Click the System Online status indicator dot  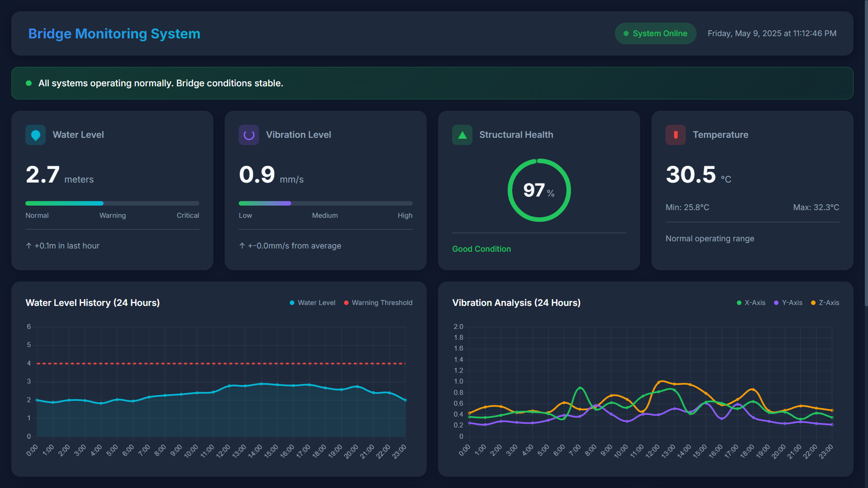[626, 33]
